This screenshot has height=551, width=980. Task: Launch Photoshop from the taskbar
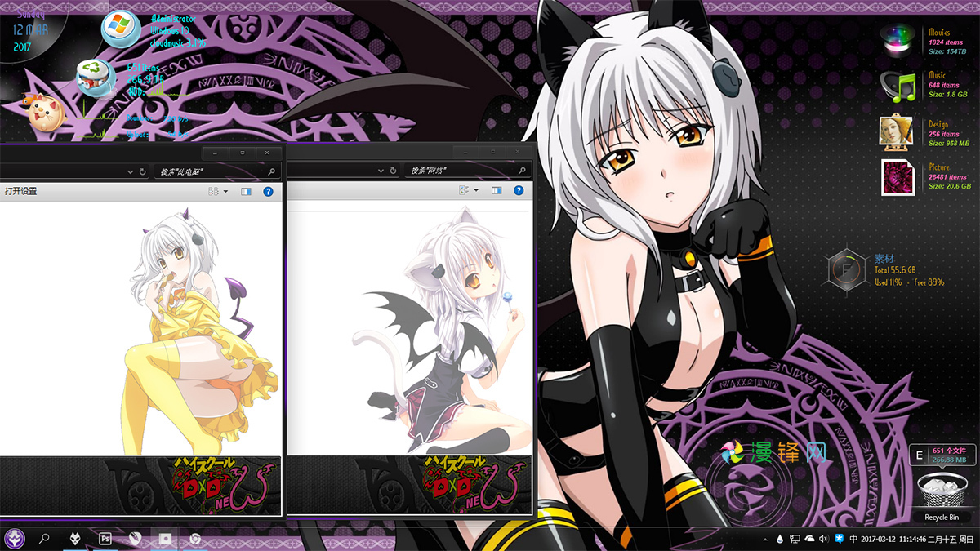[105, 539]
